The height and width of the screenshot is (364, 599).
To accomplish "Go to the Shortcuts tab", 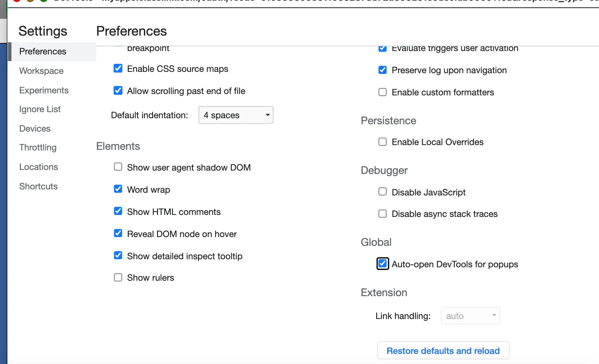I will click(x=38, y=186).
